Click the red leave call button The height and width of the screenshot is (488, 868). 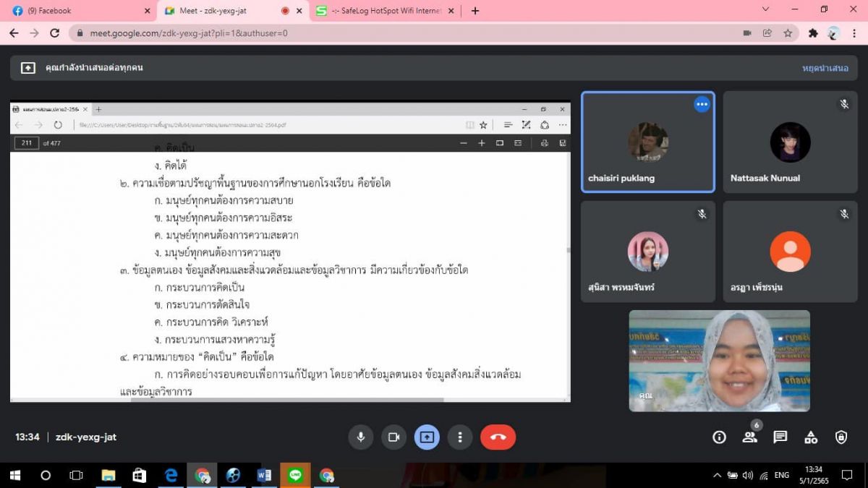click(498, 437)
